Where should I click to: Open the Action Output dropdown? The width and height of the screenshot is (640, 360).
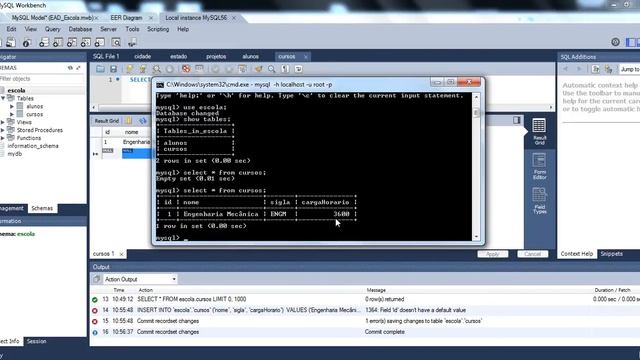click(140, 279)
